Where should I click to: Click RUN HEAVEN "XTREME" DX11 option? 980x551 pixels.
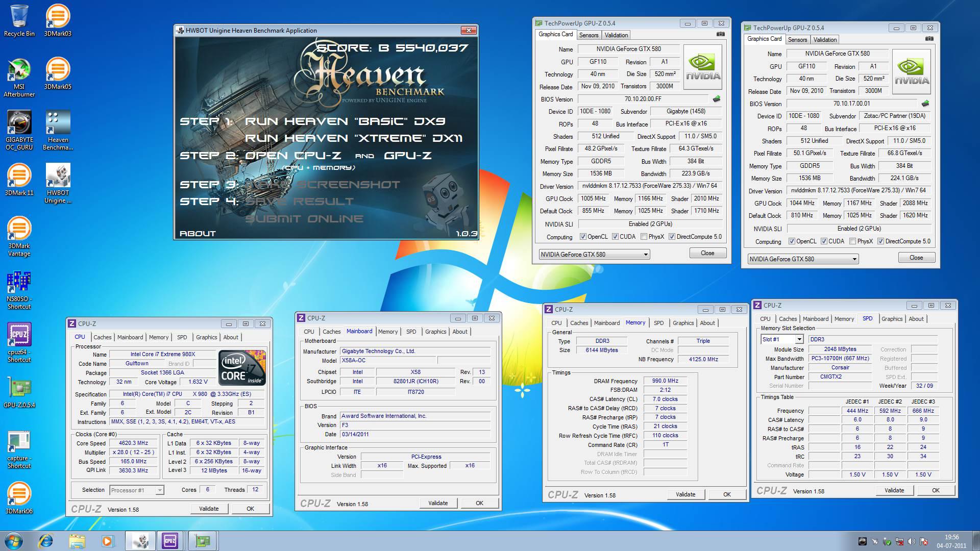pyautogui.click(x=354, y=138)
